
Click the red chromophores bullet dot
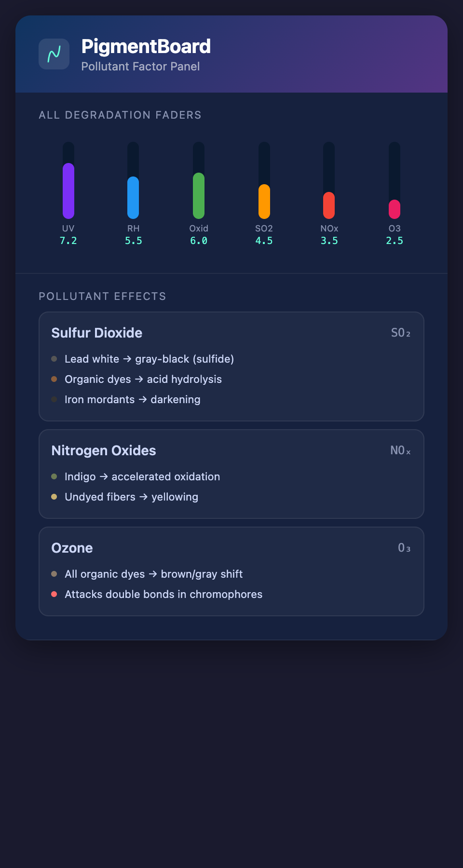click(x=54, y=594)
